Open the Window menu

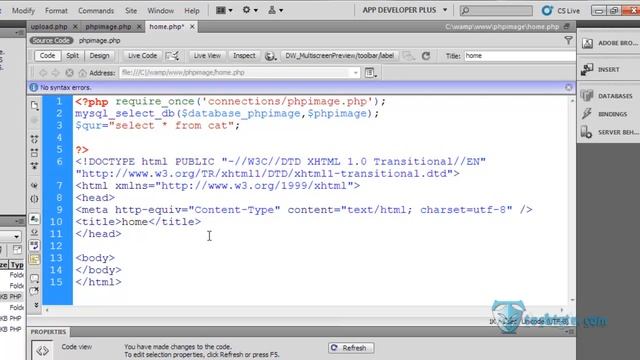tap(160, 11)
